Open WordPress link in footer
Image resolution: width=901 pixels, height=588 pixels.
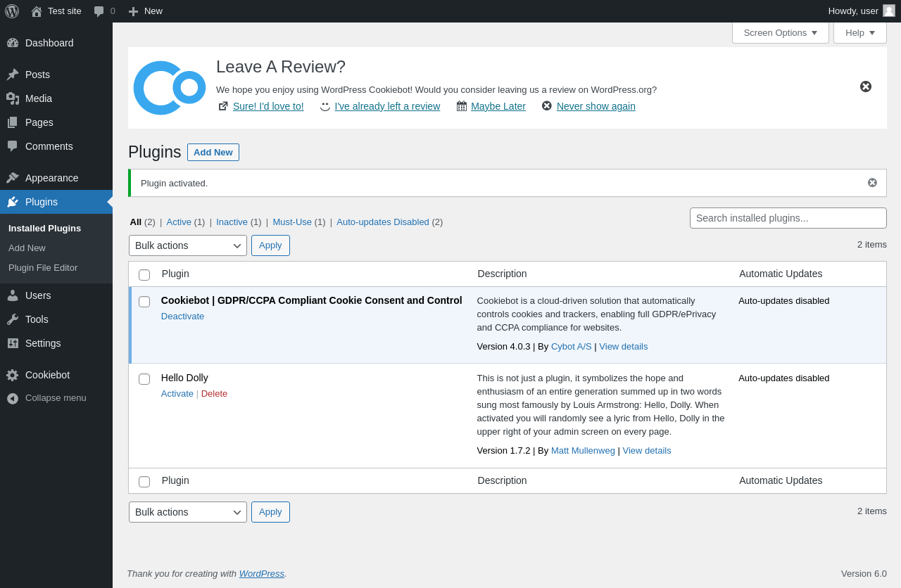click(x=262, y=573)
